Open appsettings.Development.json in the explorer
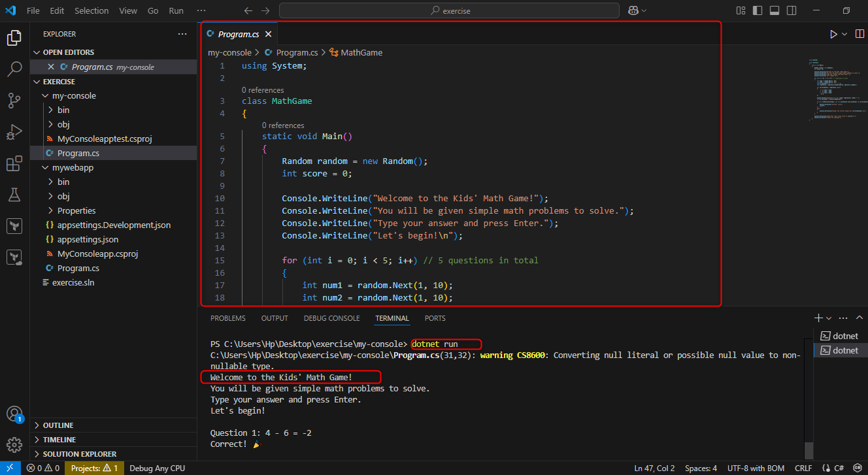Screen dimensions: 868x475 (x=114, y=225)
